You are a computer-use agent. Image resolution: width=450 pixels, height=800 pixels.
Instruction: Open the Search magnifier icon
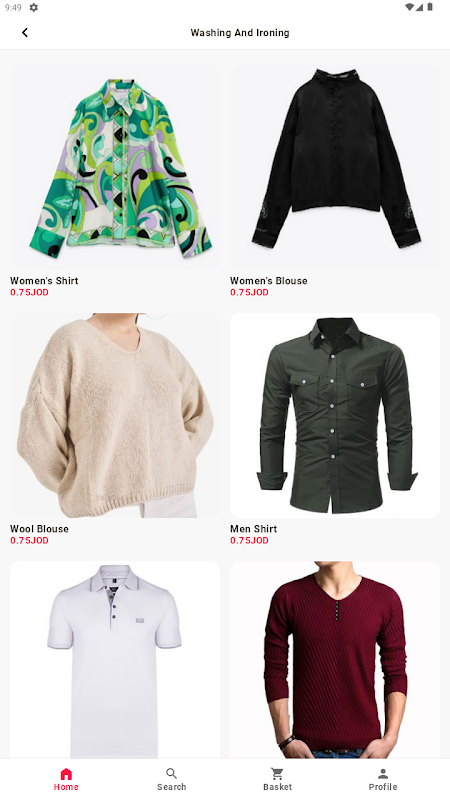[x=171, y=773]
